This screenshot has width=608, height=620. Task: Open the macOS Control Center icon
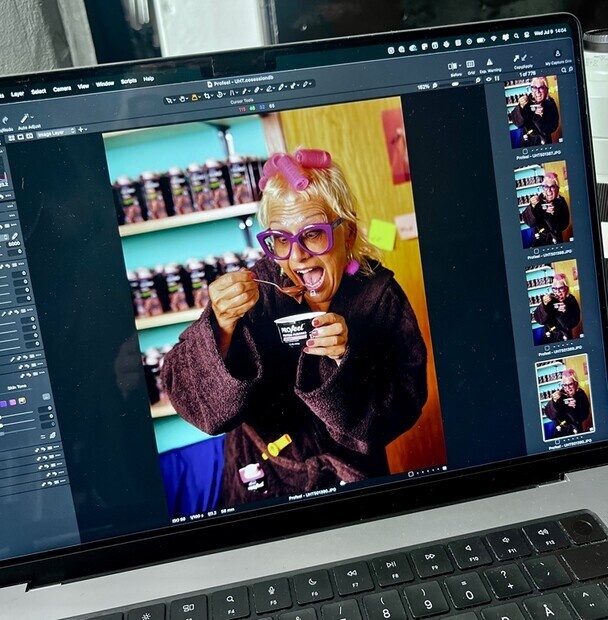tap(527, 35)
